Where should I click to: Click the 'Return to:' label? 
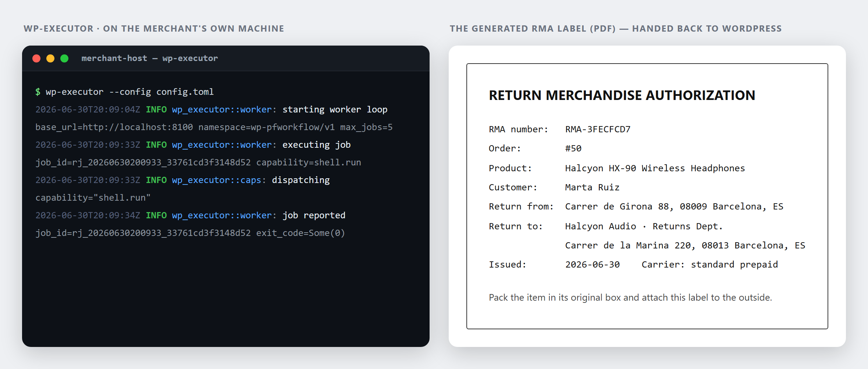point(516,226)
